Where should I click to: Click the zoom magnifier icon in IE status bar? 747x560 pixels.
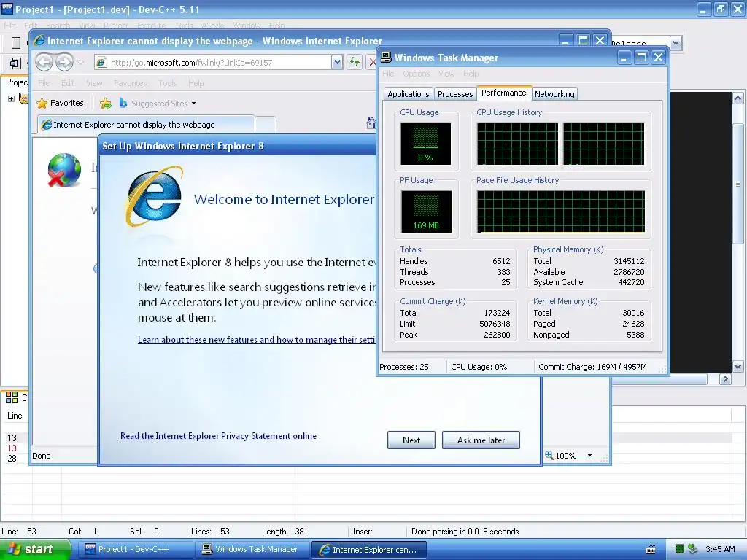(549, 455)
